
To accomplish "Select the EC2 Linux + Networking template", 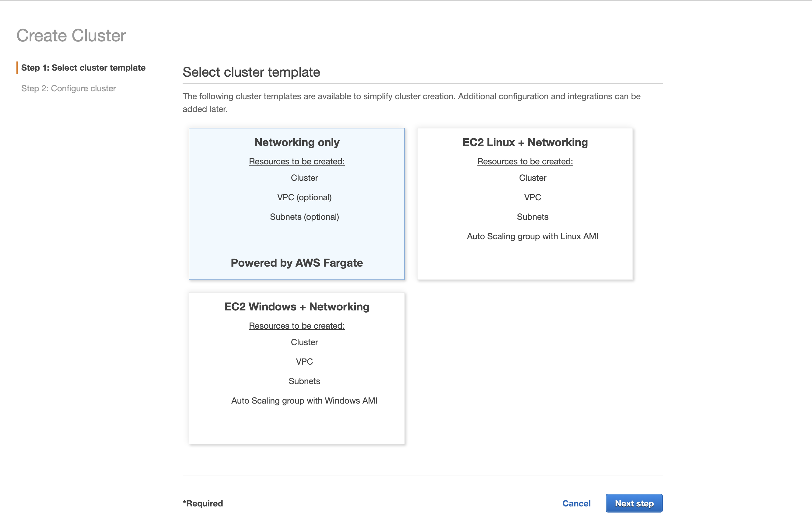I will coord(525,204).
